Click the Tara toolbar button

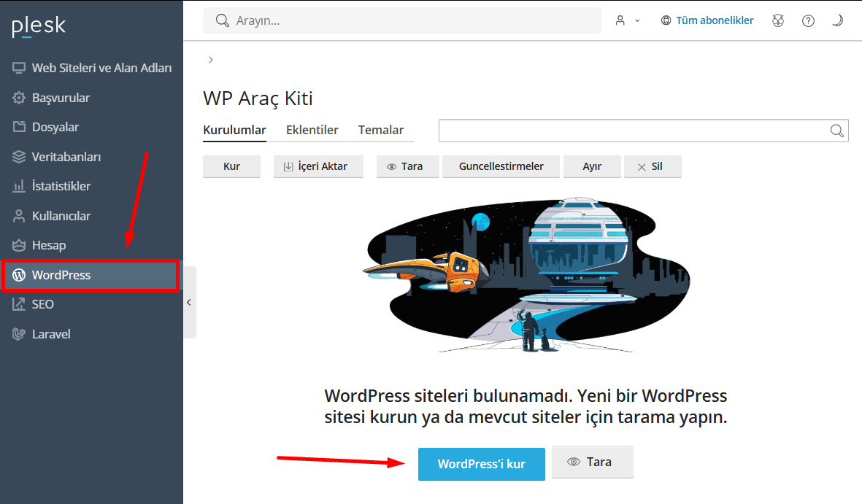[407, 166]
